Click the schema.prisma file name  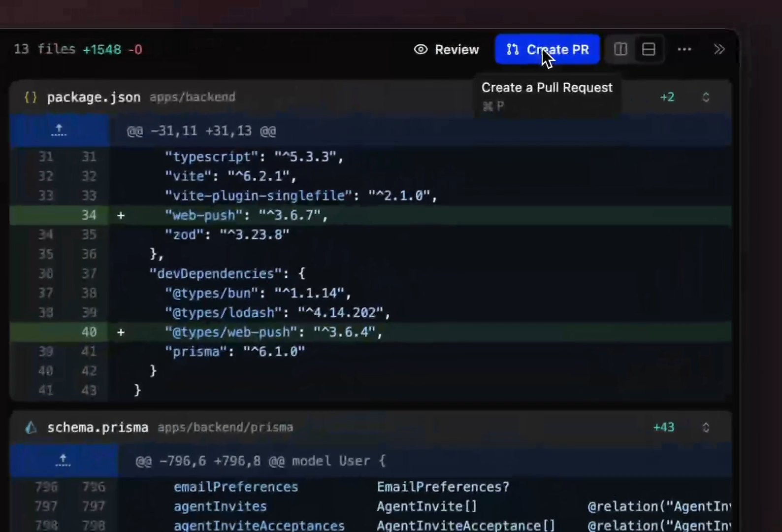(x=98, y=427)
